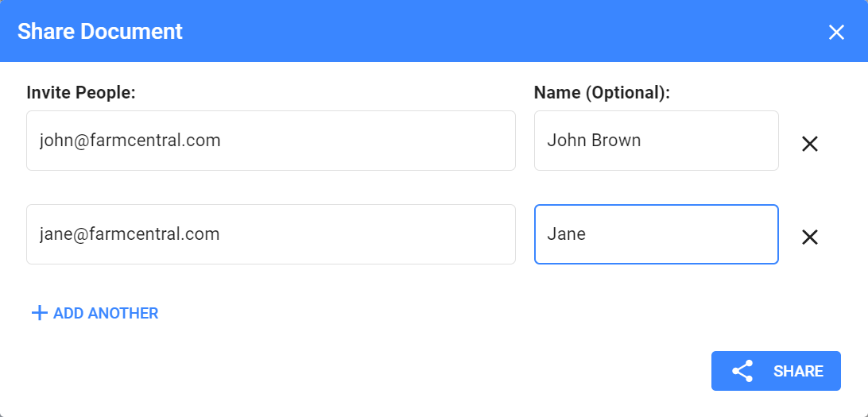
Task: Click empty white area left of Share button
Action: (477, 371)
